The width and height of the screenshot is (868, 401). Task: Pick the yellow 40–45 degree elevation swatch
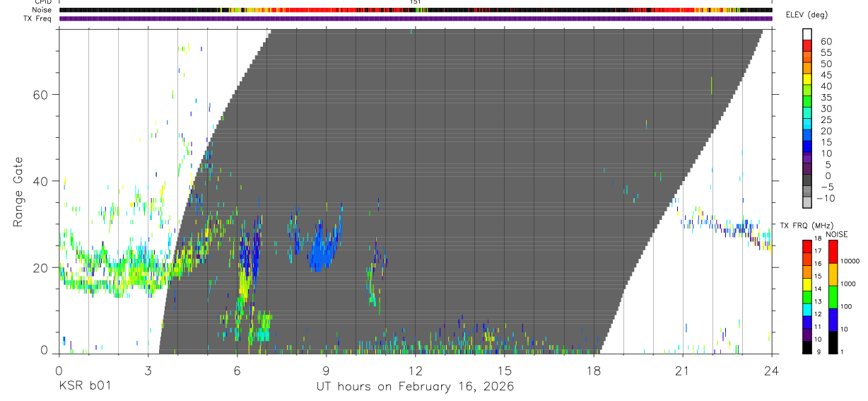click(808, 80)
